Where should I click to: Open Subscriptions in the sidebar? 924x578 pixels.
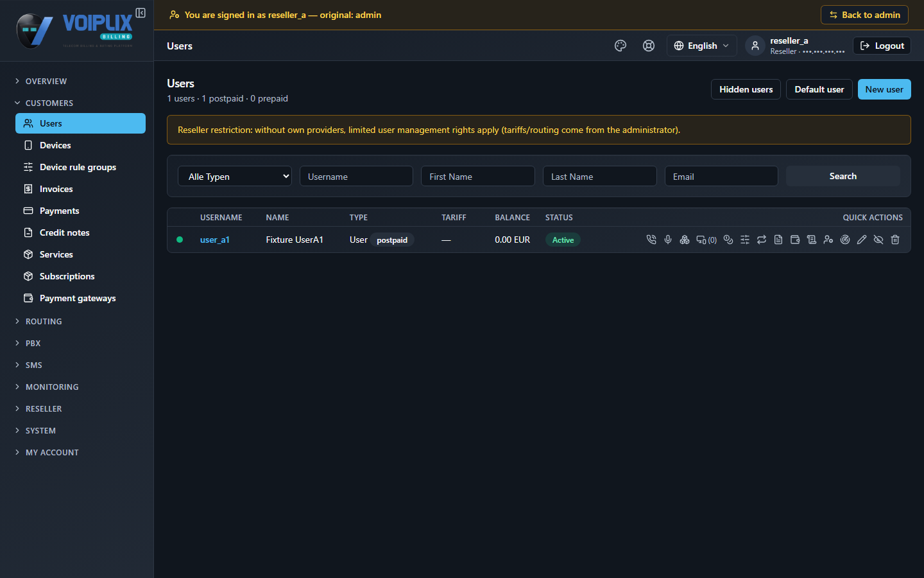[80, 276]
